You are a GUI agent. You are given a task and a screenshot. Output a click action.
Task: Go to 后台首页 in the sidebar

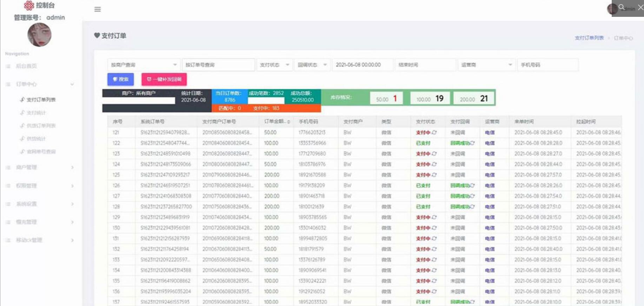[x=26, y=66]
